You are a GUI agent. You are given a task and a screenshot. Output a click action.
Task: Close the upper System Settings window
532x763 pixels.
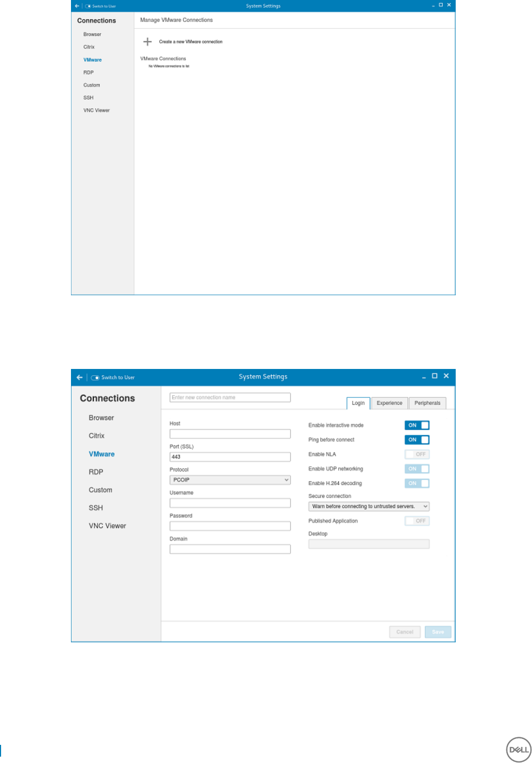coord(449,5)
